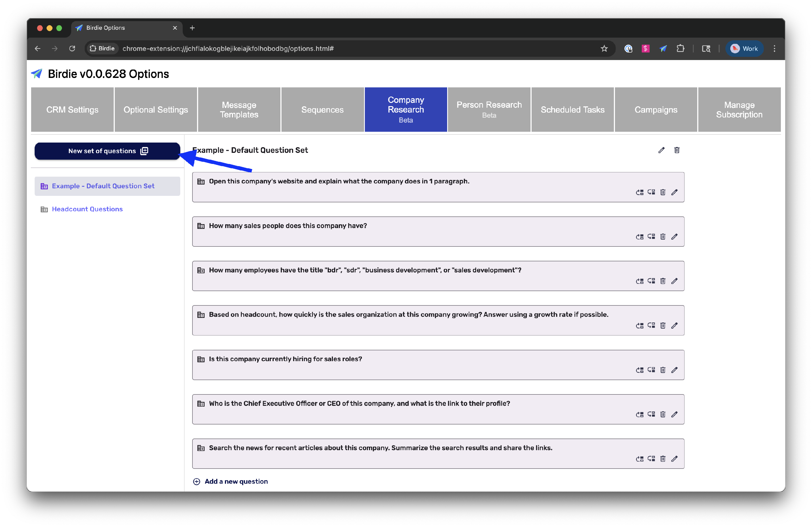The width and height of the screenshot is (812, 527).
Task: Move down 'How many sales people' question
Action: [x=651, y=237]
